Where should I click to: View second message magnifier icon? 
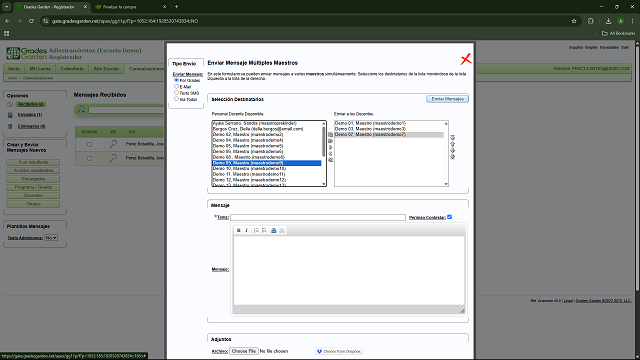pyautogui.click(x=113, y=158)
